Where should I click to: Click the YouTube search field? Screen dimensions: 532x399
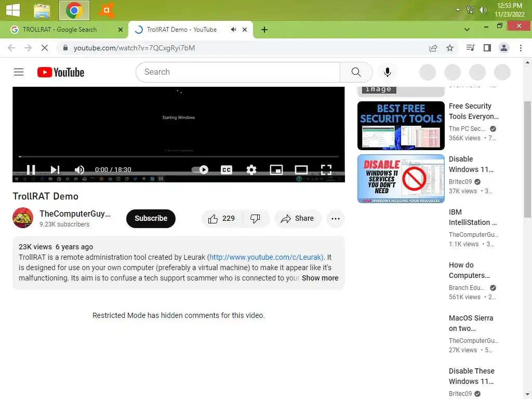[237, 72]
